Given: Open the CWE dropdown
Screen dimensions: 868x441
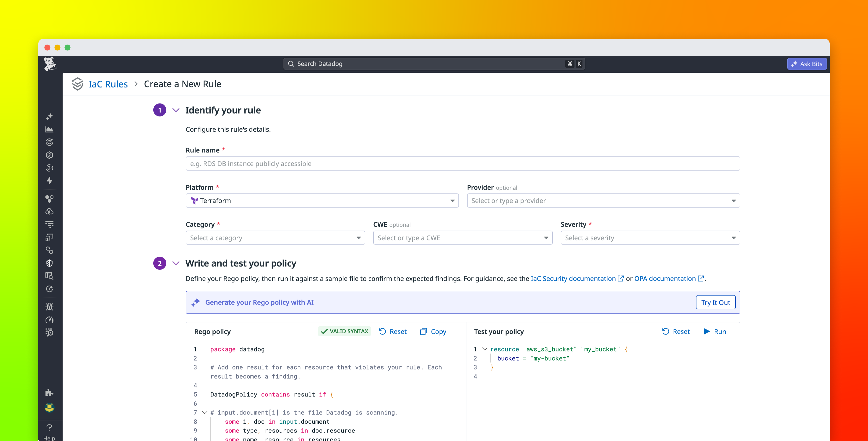Looking at the screenshot, I should coord(463,238).
